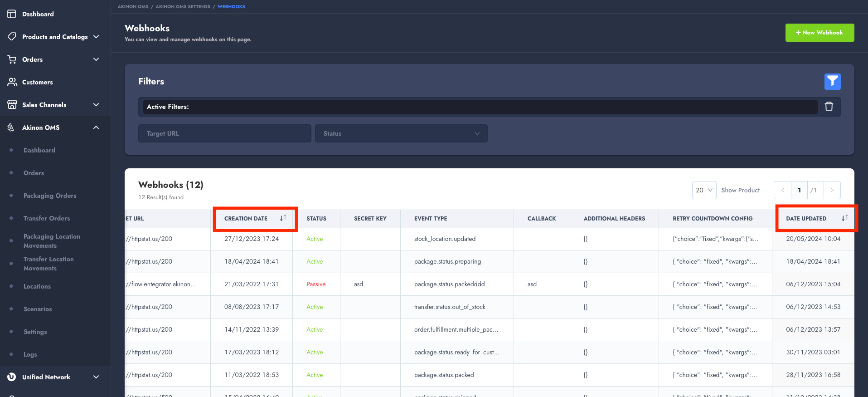Click the Target URL filter field
868x397 pixels.
click(x=224, y=133)
